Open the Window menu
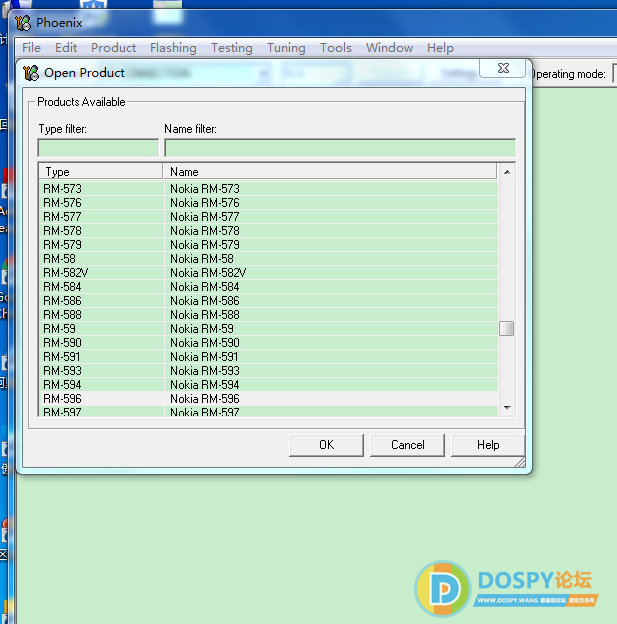 389,48
